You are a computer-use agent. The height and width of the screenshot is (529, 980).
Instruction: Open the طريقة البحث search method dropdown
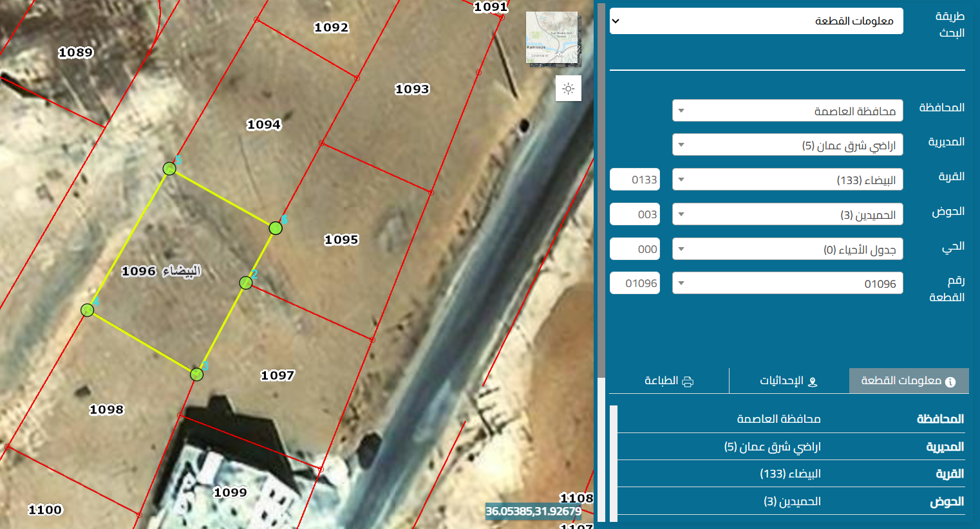pyautogui.click(x=756, y=21)
